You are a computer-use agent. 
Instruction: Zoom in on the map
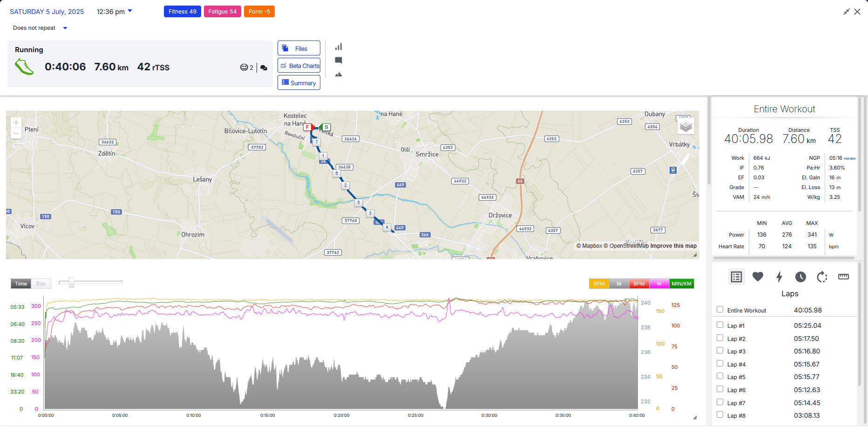16,123
